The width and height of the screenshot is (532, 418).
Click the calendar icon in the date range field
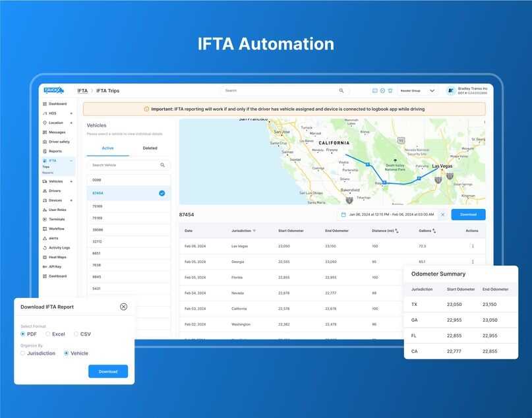(x=343, y=214)
